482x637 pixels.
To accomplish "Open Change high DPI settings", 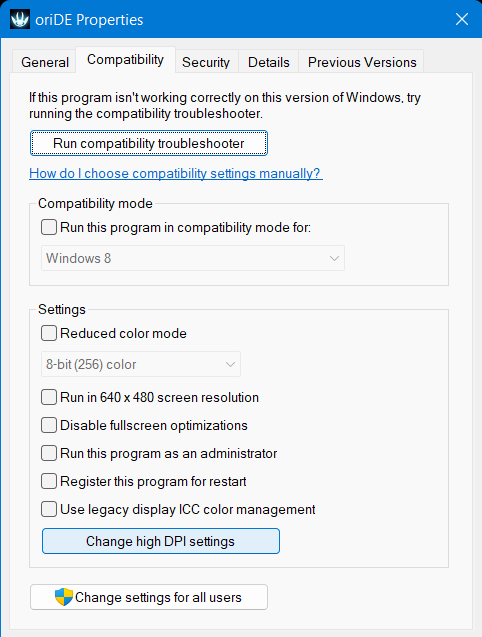I will [x=161, y=541].
